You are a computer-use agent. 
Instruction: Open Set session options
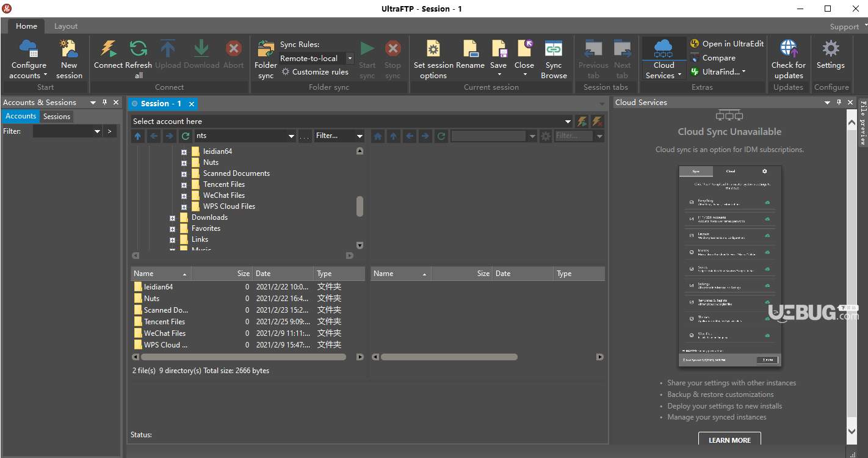click(433, 59)
